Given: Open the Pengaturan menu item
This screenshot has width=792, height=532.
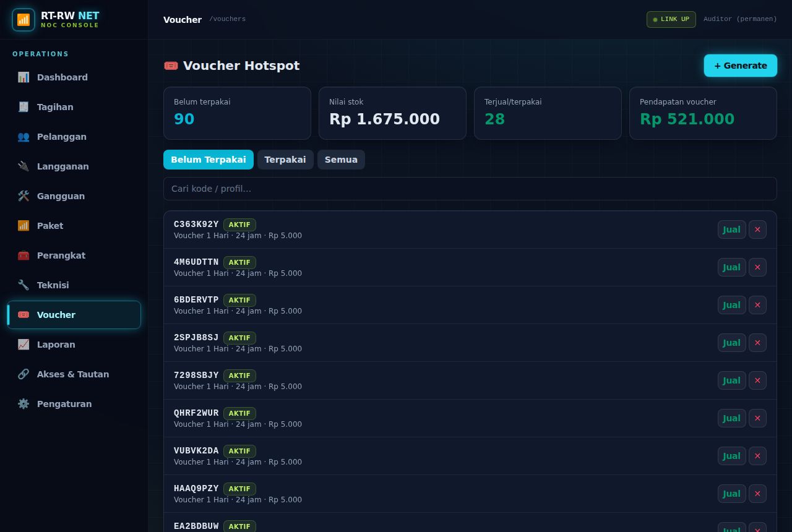Looking at the screenshot, I should tap(74, 404).
